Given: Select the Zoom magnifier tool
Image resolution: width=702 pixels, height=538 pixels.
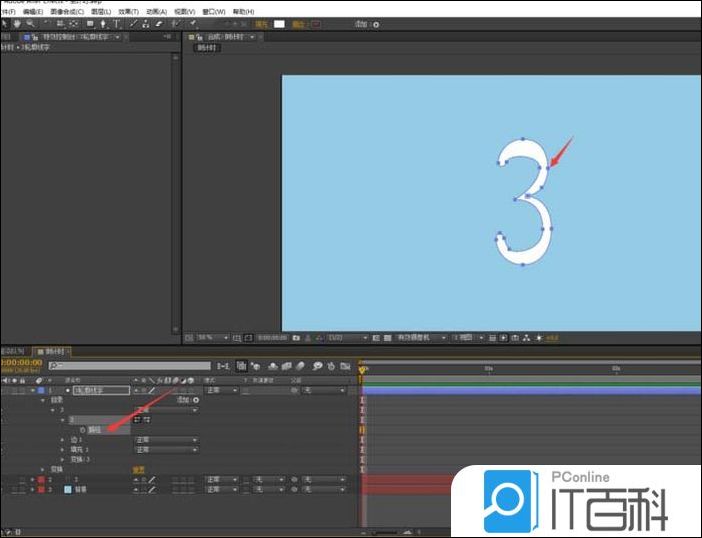Looking at the screenshot, I should (x=31, y=22).
